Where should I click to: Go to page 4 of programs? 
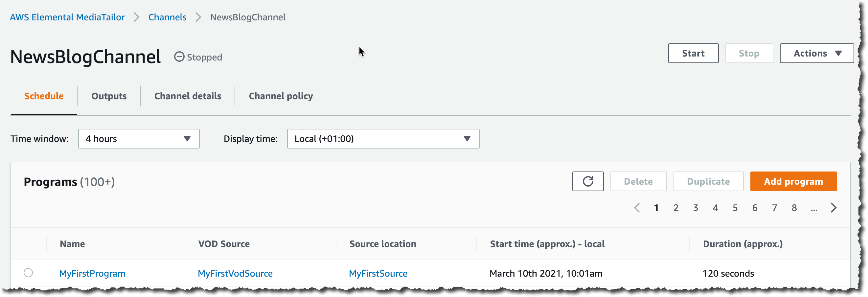pyautogui.click(x=715, y=208)
